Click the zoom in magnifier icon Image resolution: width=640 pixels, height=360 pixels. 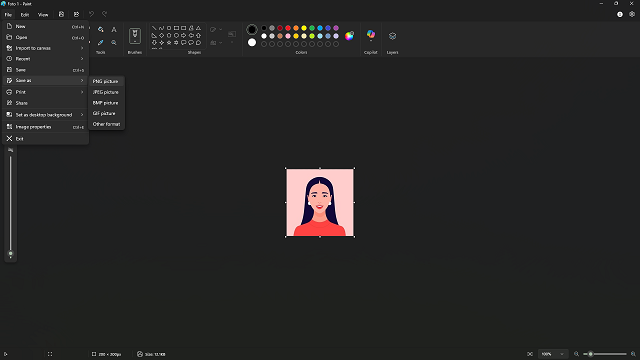(x=633, y=354)
